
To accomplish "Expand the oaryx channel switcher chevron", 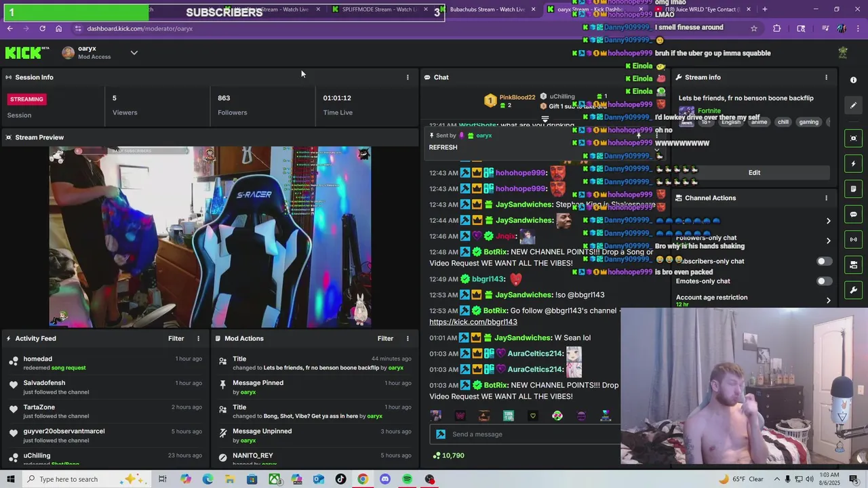I will [134, 53].
